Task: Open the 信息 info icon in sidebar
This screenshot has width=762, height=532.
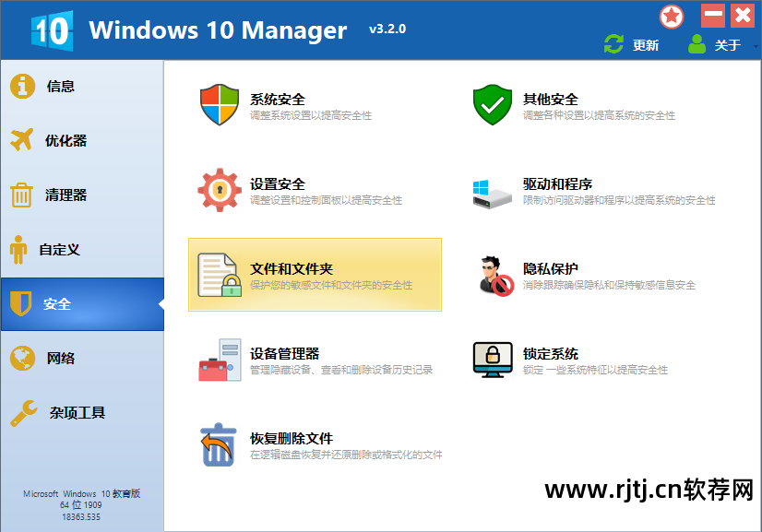Action: click(22, 86)
